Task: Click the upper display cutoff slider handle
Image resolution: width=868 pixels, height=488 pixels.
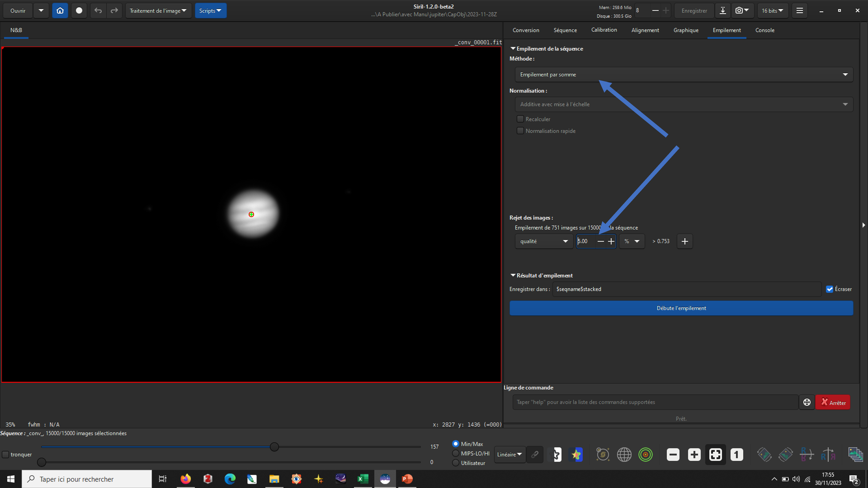Action: pyautogui.click(x=274, y=447)
